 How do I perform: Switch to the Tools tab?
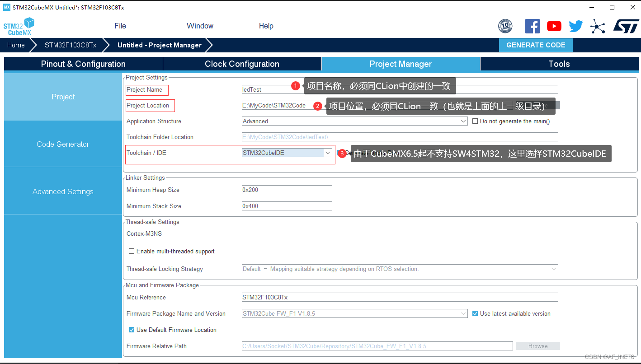pos(559,64)
